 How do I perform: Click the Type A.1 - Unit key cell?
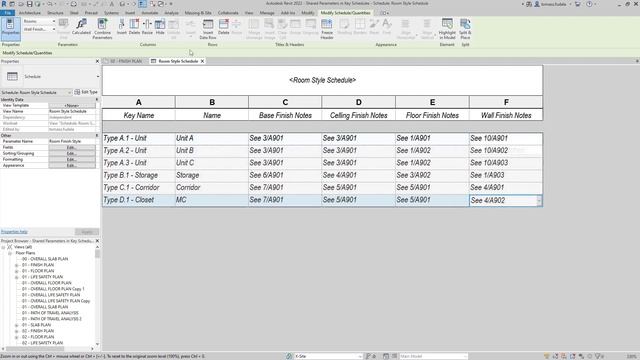tap(138, 138)
